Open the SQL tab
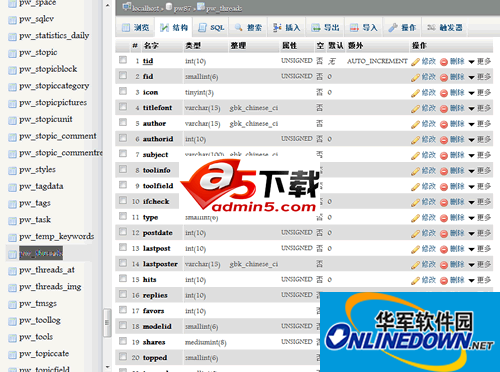 211,28
